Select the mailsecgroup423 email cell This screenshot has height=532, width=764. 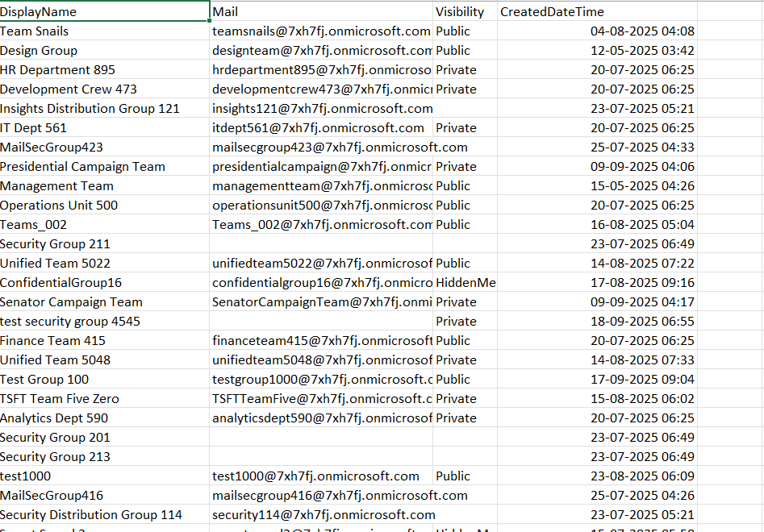(320, 148)
